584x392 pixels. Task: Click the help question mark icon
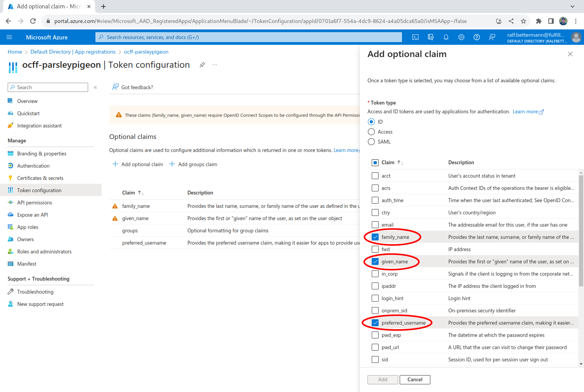(477, 37)
